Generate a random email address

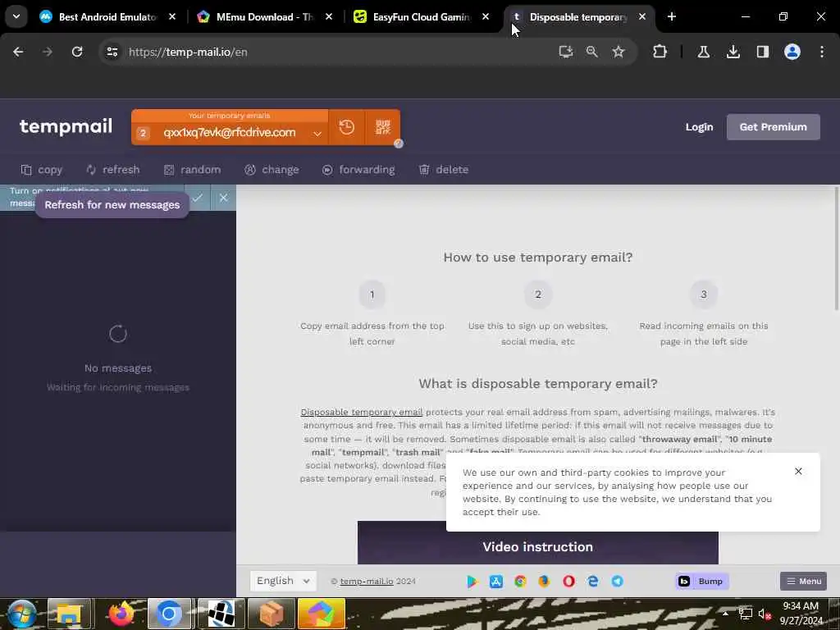coord(192,170)
